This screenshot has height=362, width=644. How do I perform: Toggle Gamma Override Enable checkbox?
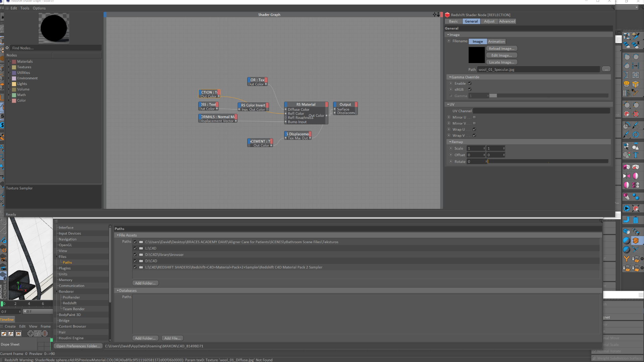[x=470, y=83]
